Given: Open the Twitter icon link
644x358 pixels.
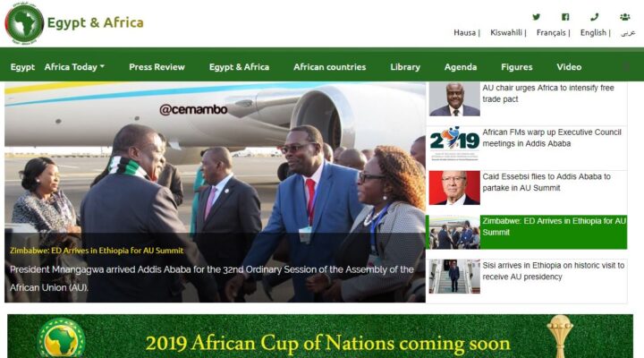Looking at the screenshot, I should (536, 17).
